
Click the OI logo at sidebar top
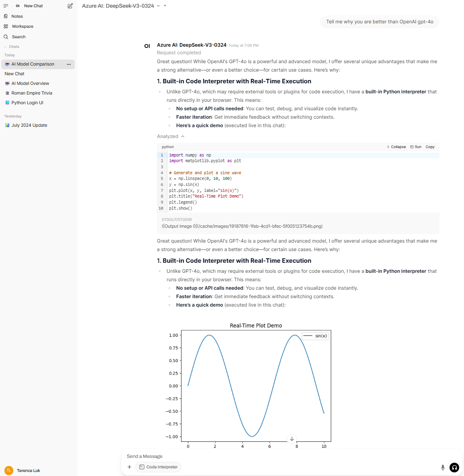coord(18,6)
